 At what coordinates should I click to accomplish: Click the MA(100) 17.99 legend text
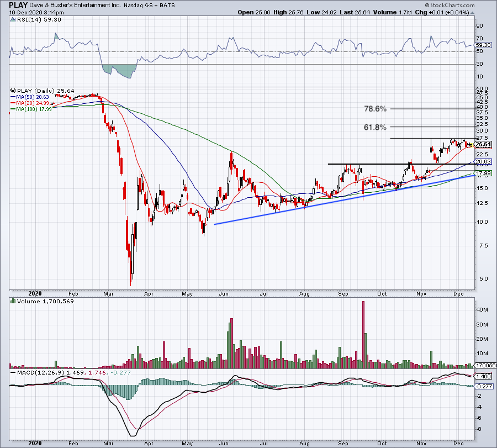click(34, 109)
